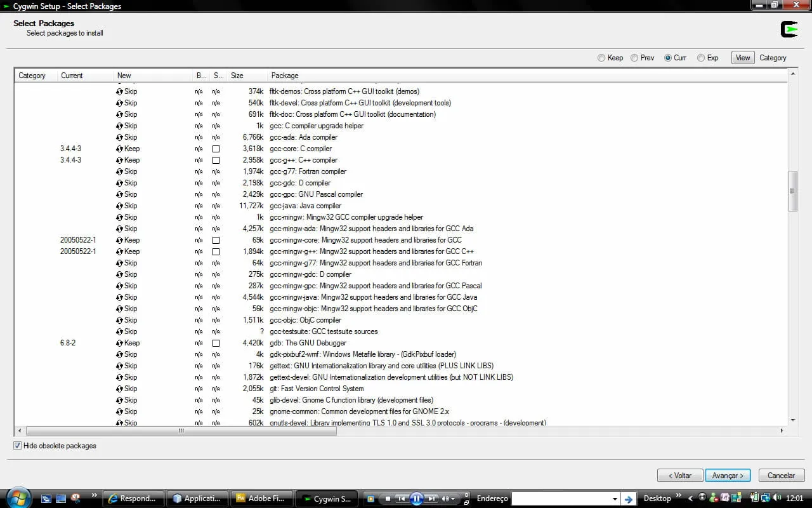812x508 pixels.
Task: Switch to the Internet Explorer Respond... taskbar button
Action: (x=133, y=498)
